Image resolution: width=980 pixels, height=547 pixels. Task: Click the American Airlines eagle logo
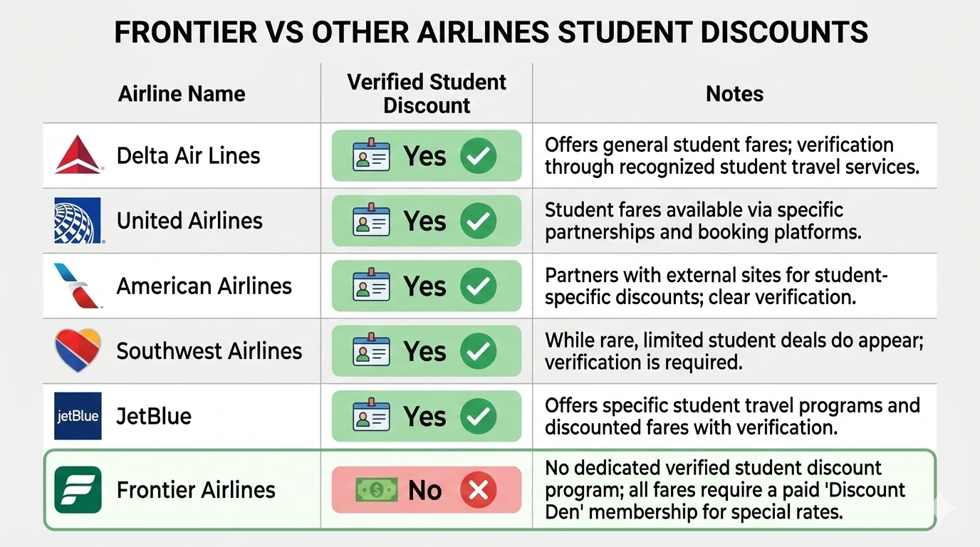(x=78, y=286)
